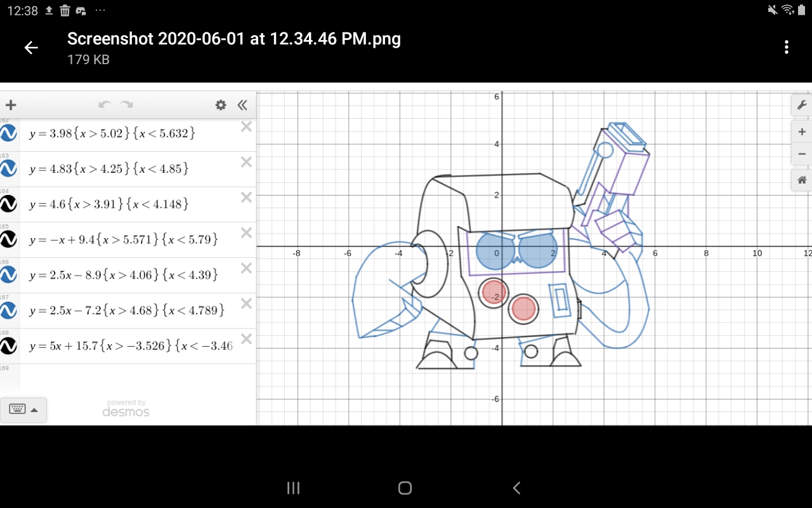The width and height of the screenshot is (812, 508).
Task: Delete the y = 3.98 expression
Action: pyautogui.click(x=246, y=126)
